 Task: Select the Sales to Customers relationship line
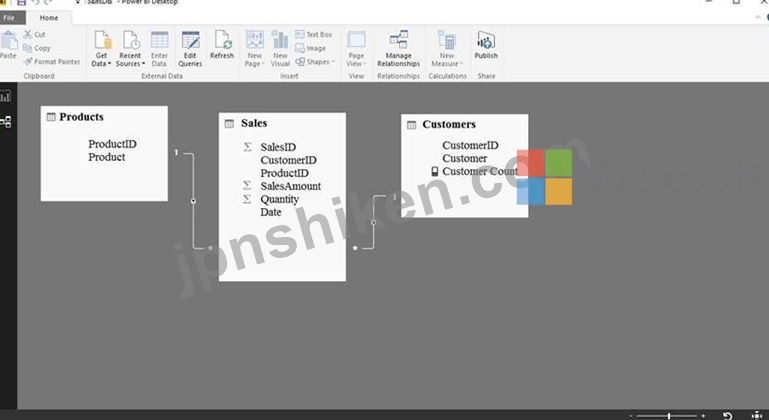point(374,222)
